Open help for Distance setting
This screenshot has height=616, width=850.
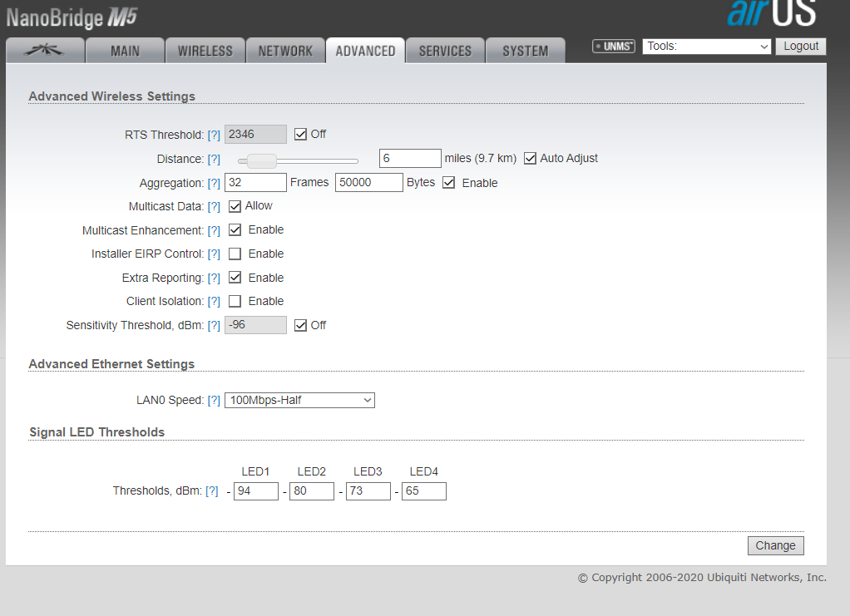click(x=214, y=159)
